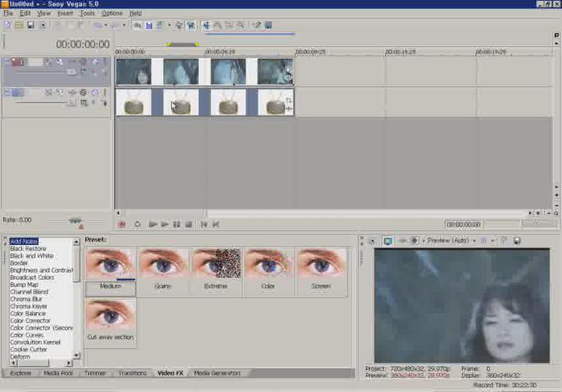562x392 pixels.
Task: Select Cookie Cutter in effects list
Action: pos(28,349)
